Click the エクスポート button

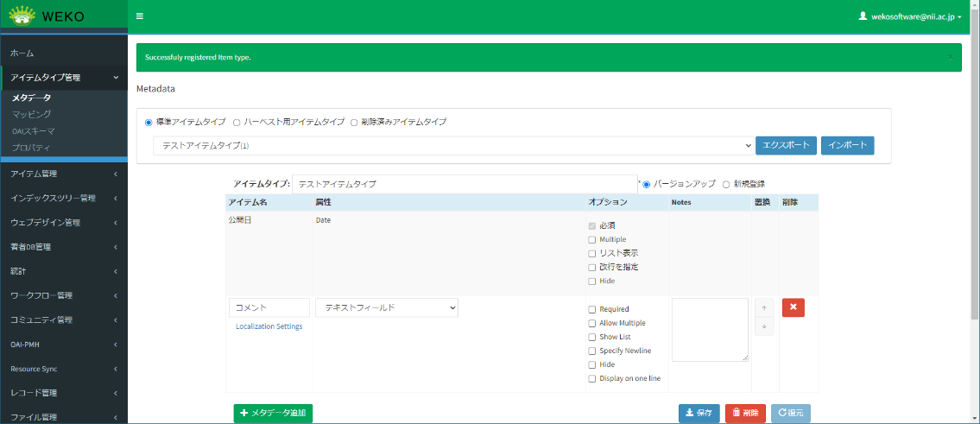786,146
